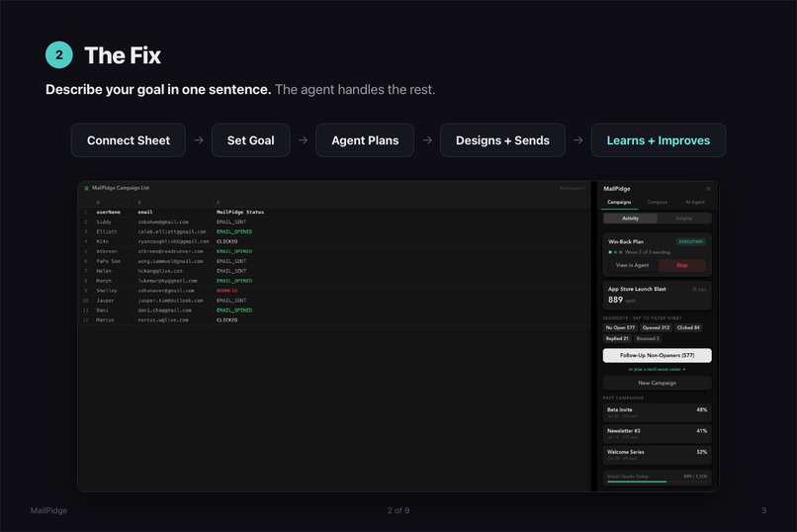Open the AI Agent tab
Image resolution: width=797 pixels, height=532 pixels.
tap(695, 203)
